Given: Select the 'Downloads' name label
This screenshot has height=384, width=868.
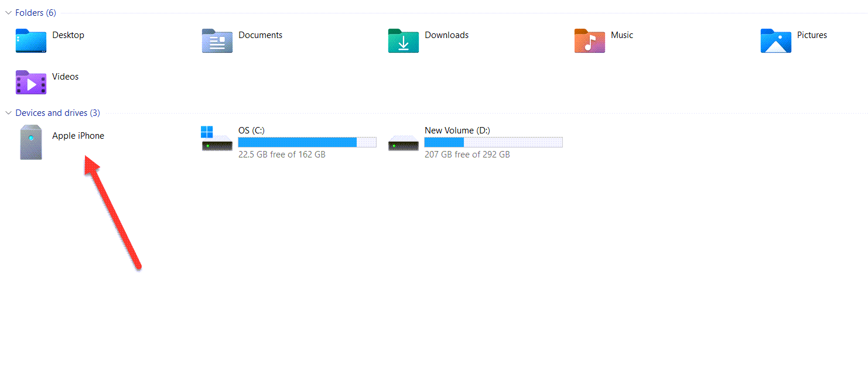Looking at the screenshot, I should [x=446, y=35].
